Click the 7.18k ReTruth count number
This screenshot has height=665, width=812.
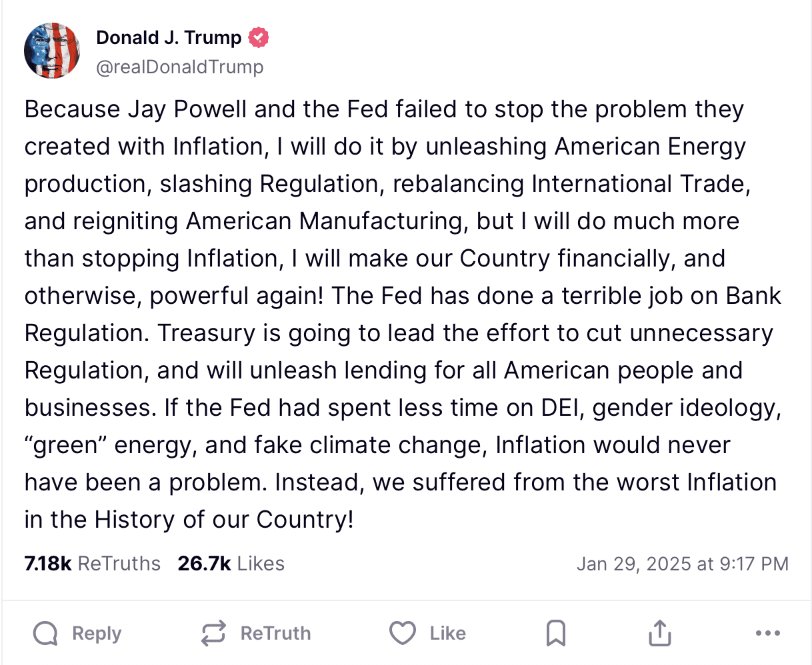48,564
